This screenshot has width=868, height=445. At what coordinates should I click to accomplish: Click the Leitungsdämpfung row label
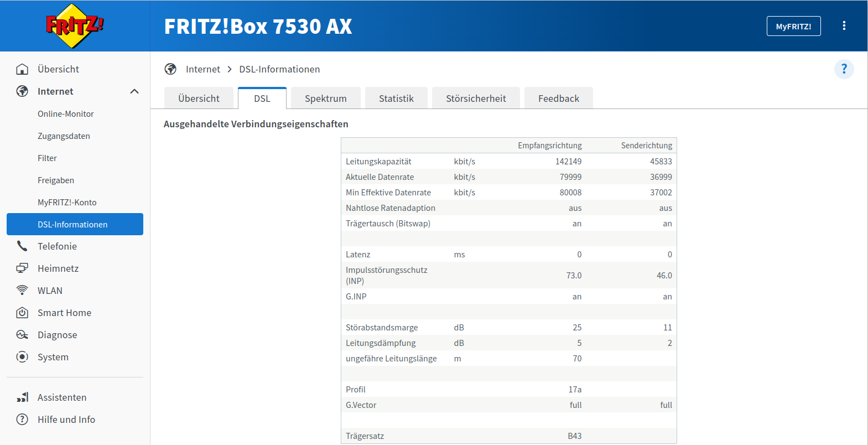coord(381,343)
